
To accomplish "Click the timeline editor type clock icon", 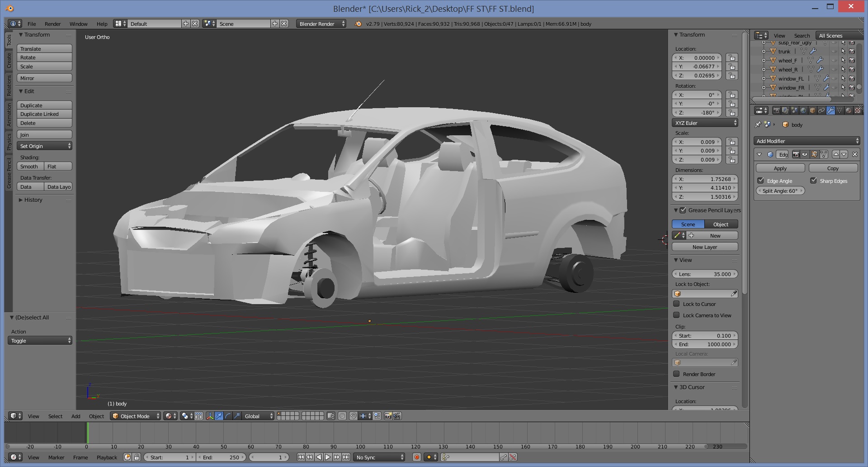I will (15, 457).
